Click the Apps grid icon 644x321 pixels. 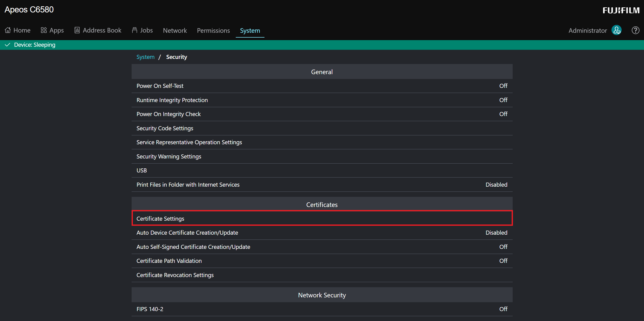tap(44, 30)
